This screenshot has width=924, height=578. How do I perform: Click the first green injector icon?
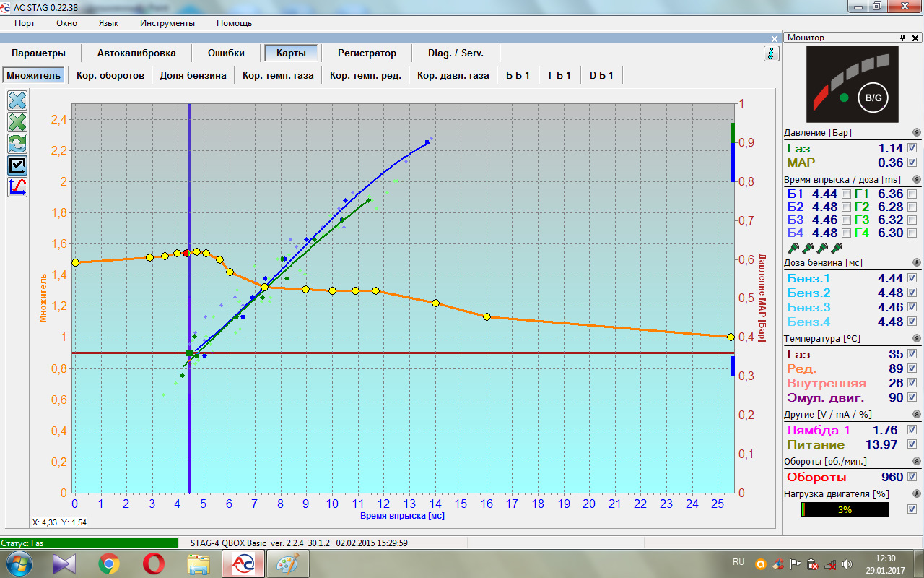pyautogui.click(x=793, y=247)
